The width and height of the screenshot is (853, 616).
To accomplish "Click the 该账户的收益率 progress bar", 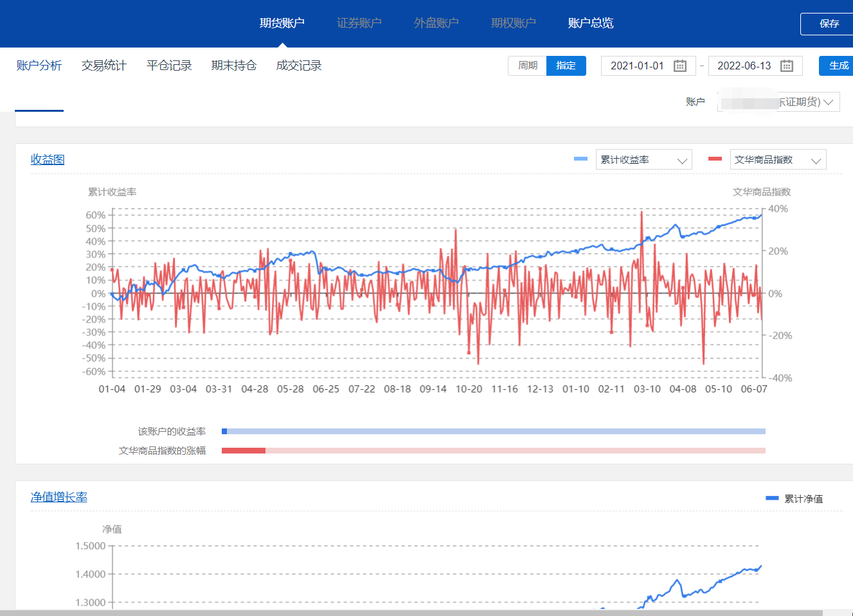I will click(494, 432).
